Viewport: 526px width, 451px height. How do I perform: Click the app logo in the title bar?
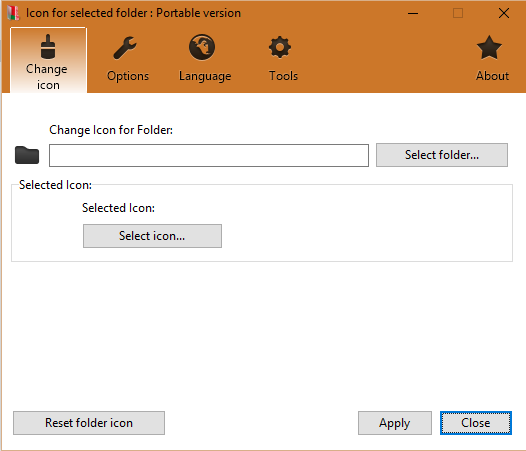click(x=13, y=13)
